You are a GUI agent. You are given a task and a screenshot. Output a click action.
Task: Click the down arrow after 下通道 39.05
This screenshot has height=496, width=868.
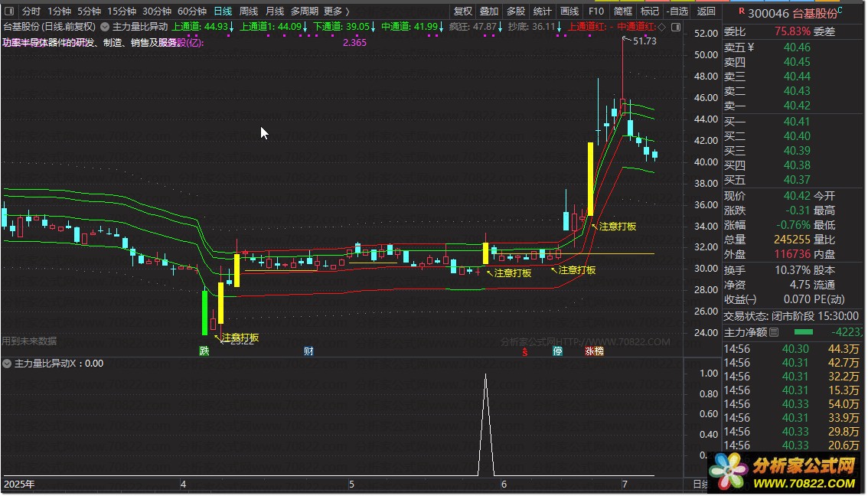373,27
